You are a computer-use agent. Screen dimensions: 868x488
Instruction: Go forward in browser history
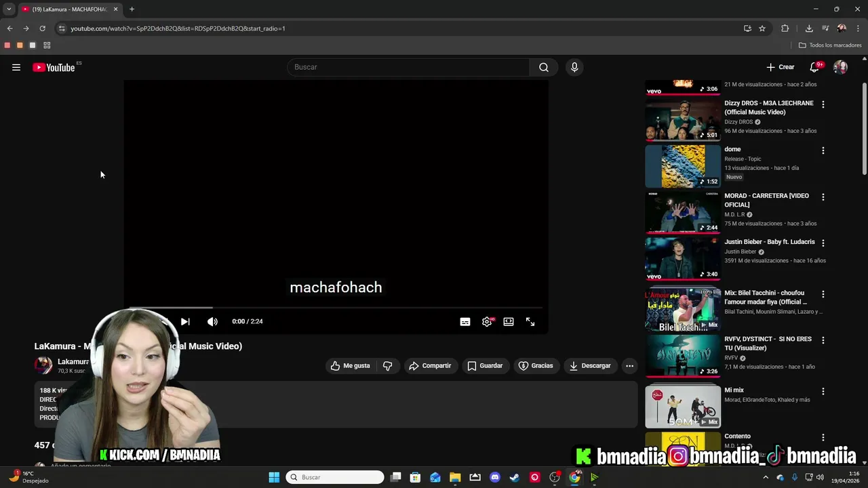click(26, 28)
